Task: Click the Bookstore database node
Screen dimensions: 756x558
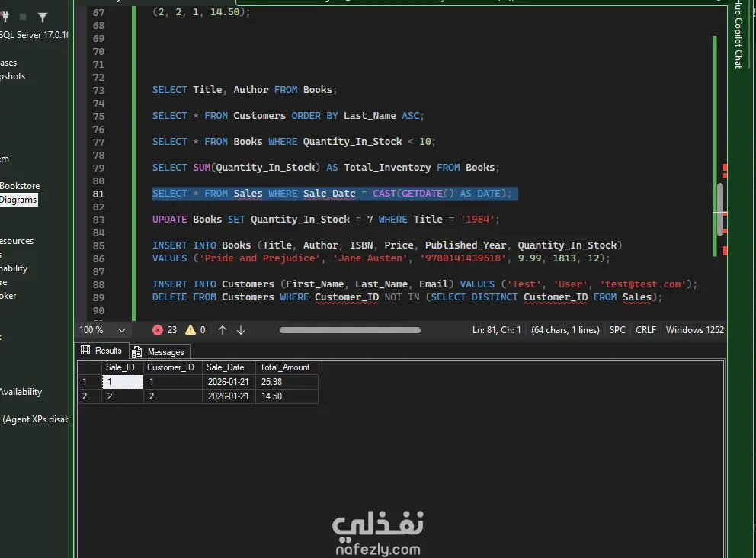Action: [x=20, y=186]
